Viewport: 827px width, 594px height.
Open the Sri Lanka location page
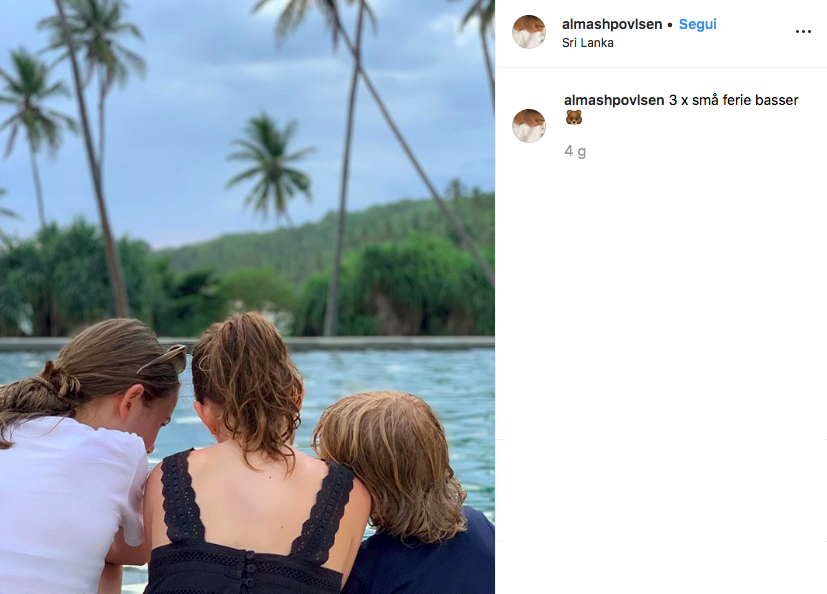[x=588, y=43]
